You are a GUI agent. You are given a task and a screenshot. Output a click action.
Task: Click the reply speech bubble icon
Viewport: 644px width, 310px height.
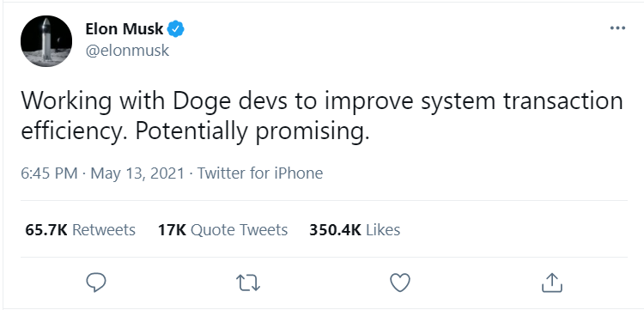96,283
